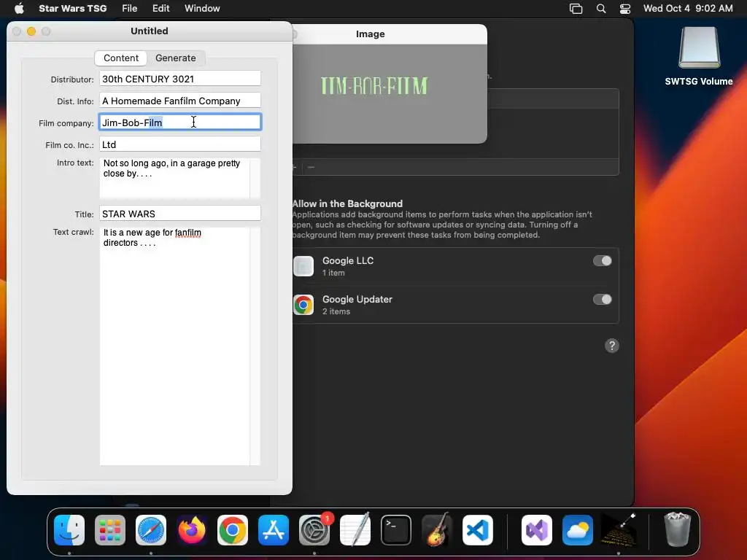
Task: Launch Terminal from the dock
Action: tap(396, 530)
